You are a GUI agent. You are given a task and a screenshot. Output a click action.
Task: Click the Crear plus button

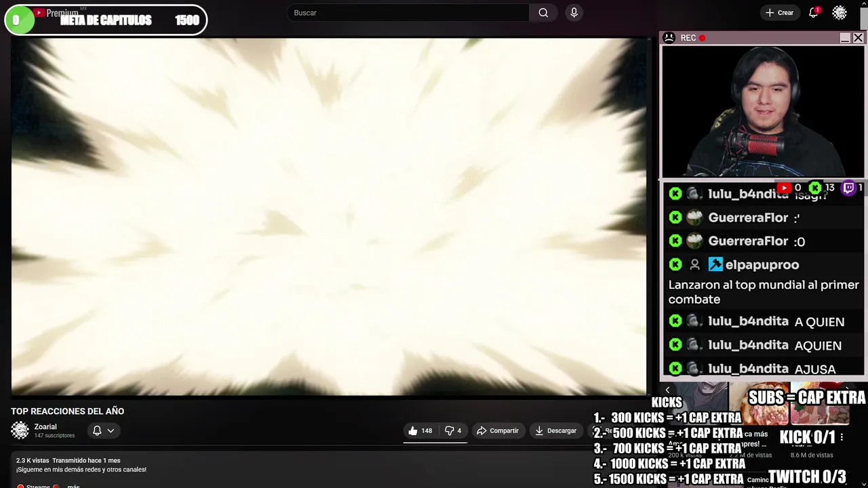[x=779, y=13]
